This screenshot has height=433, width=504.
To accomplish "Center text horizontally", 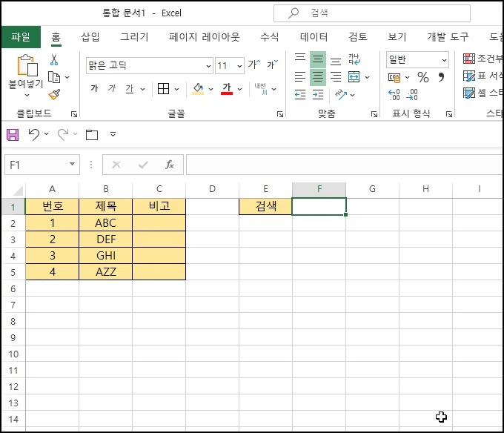I will pyautogui.click(x=318, y=77).
